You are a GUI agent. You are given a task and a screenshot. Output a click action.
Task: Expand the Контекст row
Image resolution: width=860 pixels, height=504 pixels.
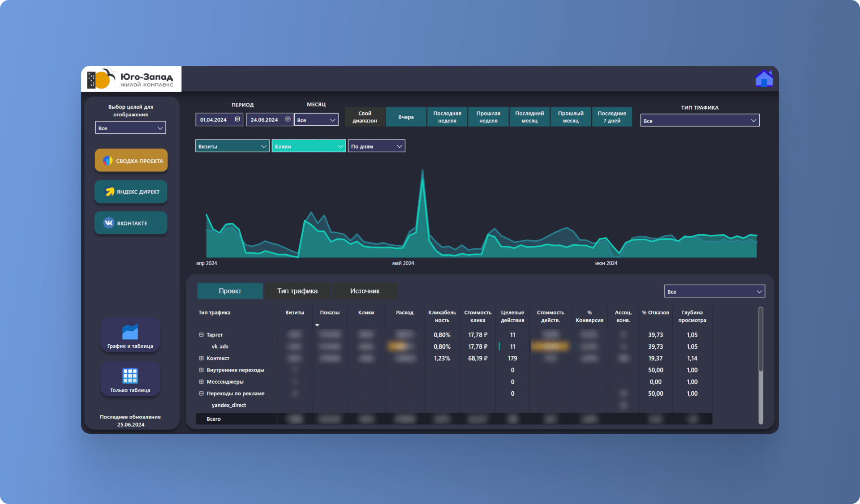point(201,358)
